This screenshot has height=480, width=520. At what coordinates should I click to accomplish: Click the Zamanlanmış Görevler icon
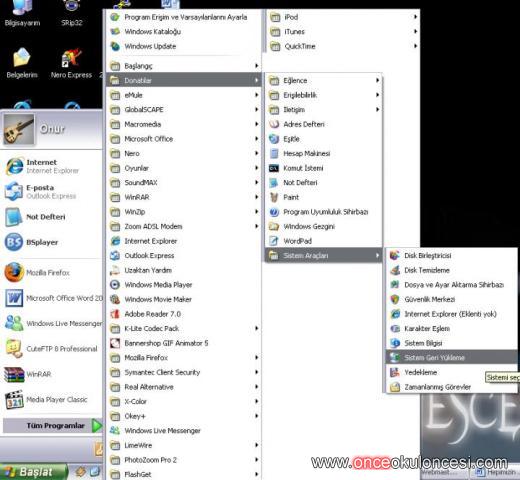395,387
